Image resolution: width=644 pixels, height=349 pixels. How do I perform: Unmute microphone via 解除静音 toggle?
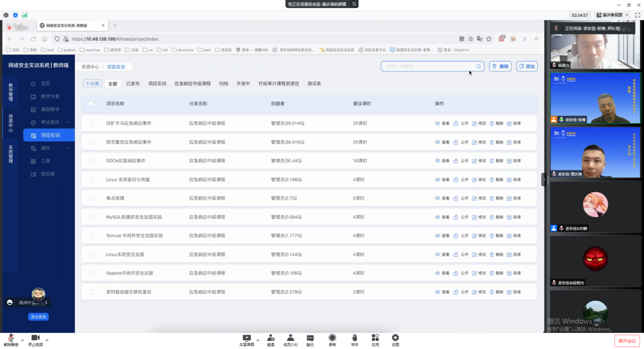click(x=10, y=337)
